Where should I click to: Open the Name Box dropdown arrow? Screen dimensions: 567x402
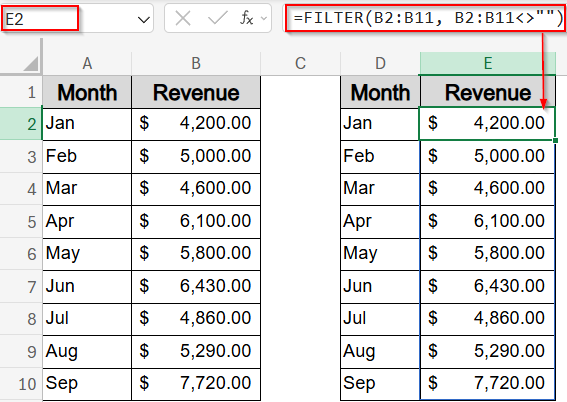point(144,19)
